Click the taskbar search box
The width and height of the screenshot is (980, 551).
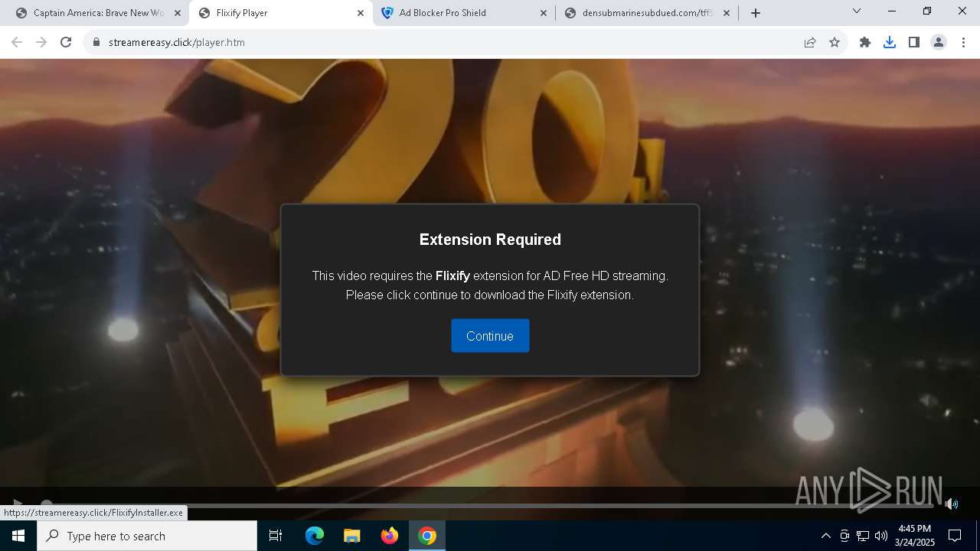(x=147, y=536)
